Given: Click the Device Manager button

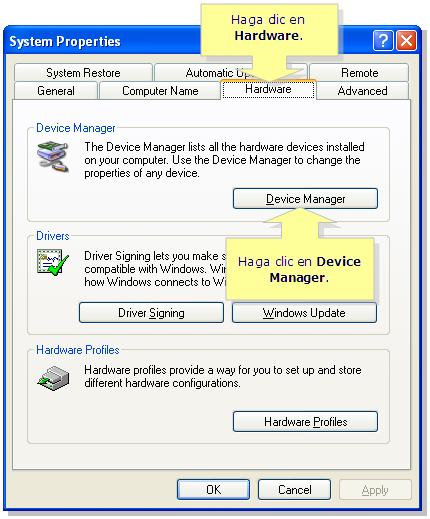Looking at the screenshot, I should point(305,199).
